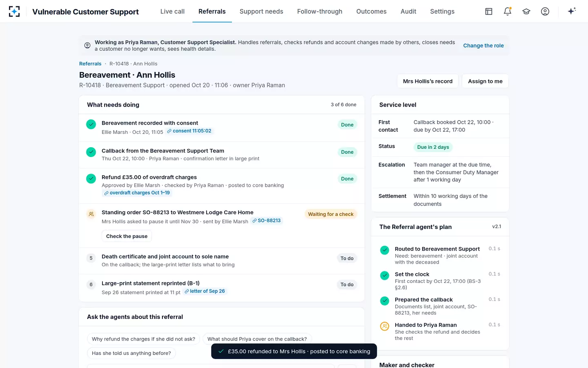Screen dimensions: 588x368
Task: Ask 'What should Priya cover' suggestion
Action: (257, 339)
